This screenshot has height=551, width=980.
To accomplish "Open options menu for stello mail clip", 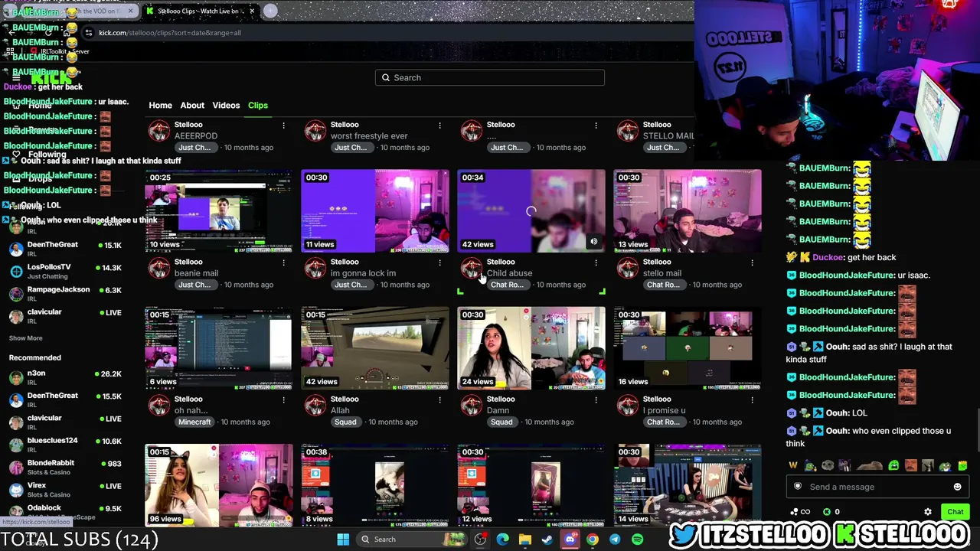I will 752,262.
